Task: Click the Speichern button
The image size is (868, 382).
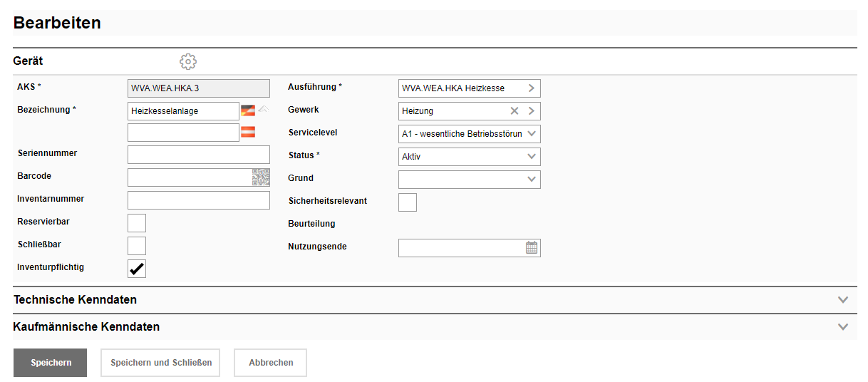Action: (50, 363)
